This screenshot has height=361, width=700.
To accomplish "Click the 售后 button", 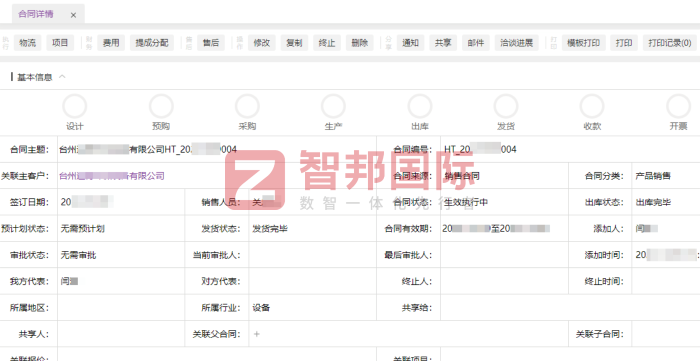I will (211, 43).
